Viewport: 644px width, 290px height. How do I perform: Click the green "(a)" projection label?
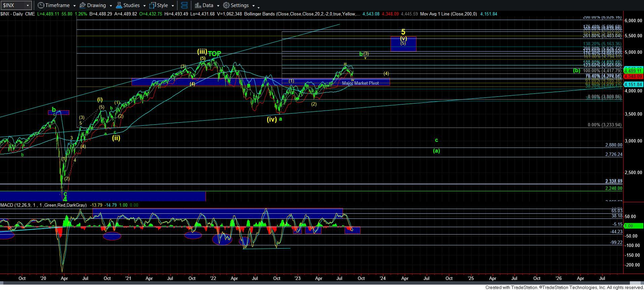tap(436, 151)
